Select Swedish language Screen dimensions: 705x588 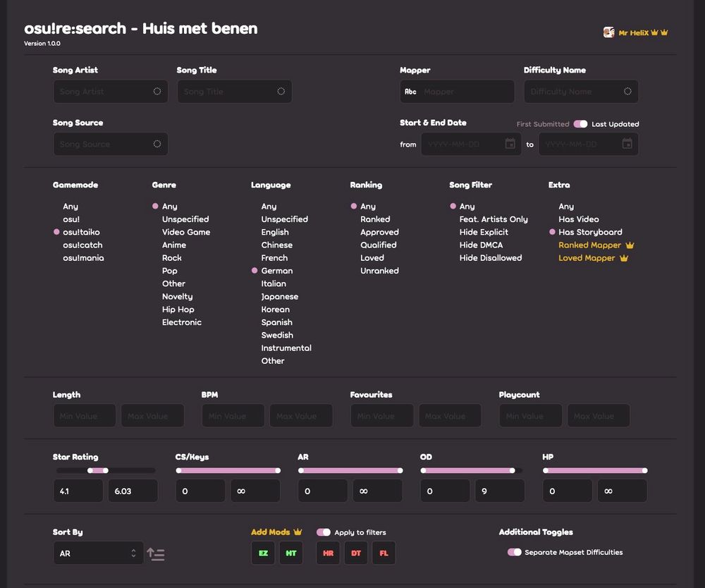point(277,336)
